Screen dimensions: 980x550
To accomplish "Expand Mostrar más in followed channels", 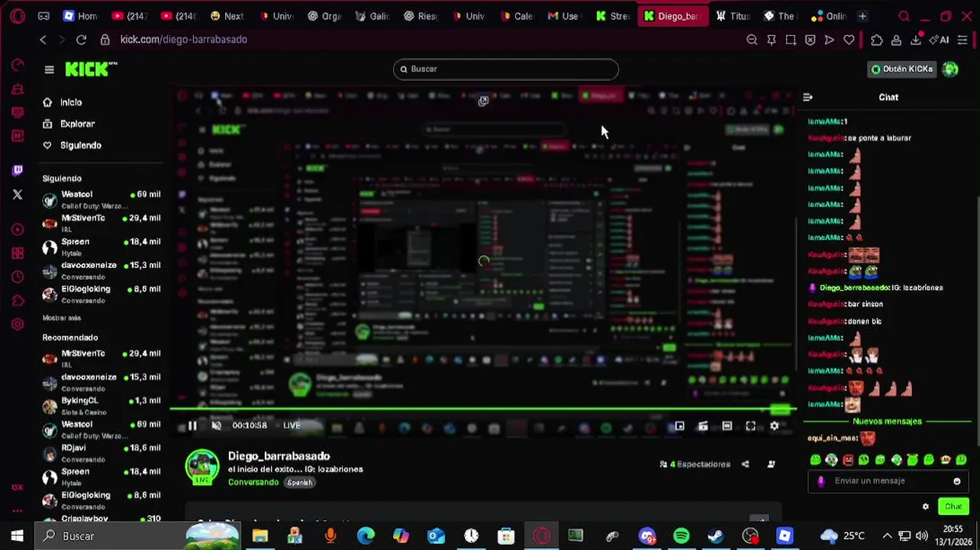I will coord(62,318).
